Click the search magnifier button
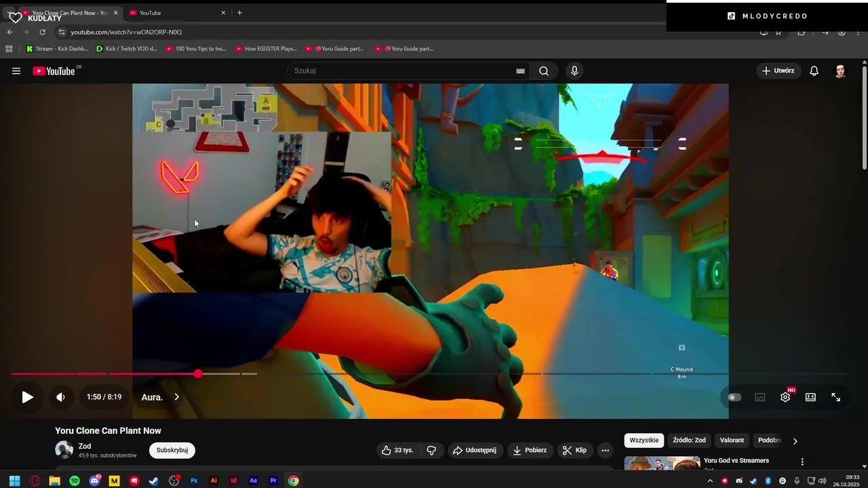The image size is (868, 488). (544, 71)
